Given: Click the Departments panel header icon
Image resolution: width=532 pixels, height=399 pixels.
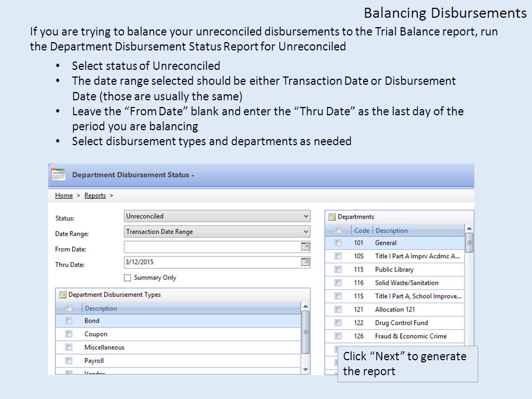Looking at the screenshot, I should coord(332,217).
